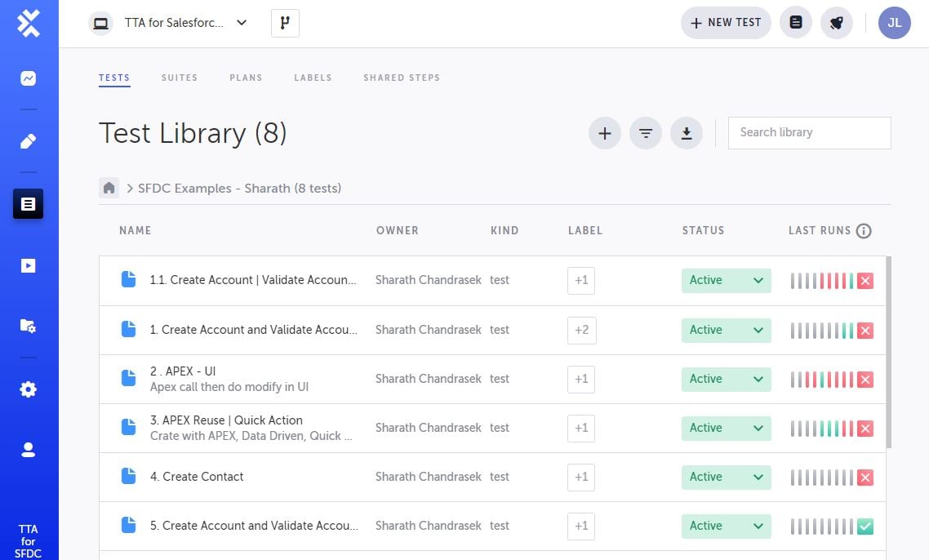
Task: Click the add plus circle button
Action: tap(605, 133)
